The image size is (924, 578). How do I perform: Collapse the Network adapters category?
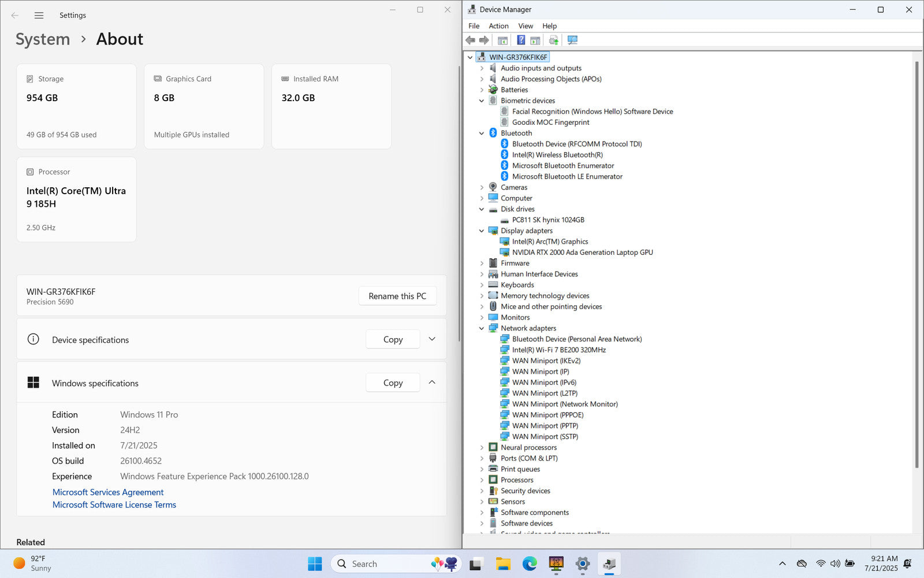(482, 328)
